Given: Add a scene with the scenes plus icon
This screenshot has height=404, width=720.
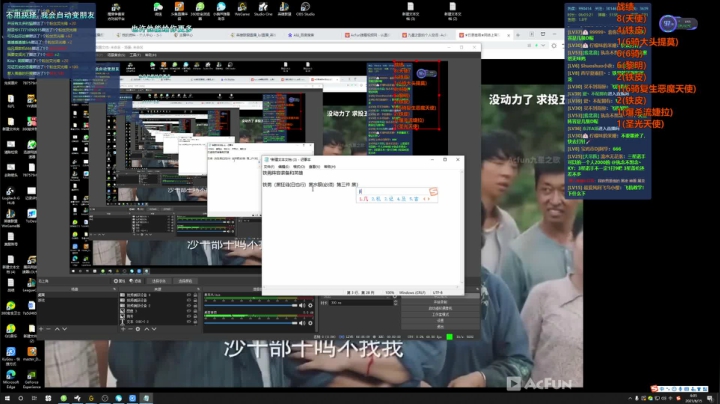Looking at the screenshot, I should point(41,329).
